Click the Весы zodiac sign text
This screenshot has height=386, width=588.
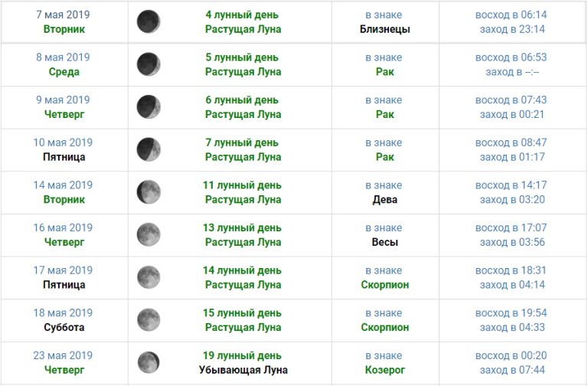click(x=384, y=242)
